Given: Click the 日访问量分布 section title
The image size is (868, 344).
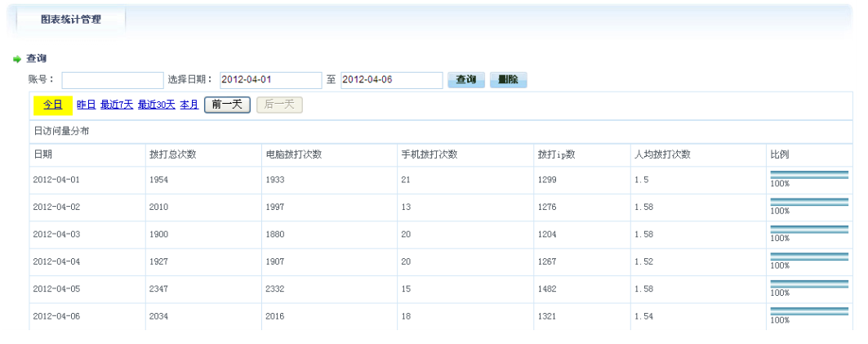Looking at the screenshot, I should [x=61, y=132].
